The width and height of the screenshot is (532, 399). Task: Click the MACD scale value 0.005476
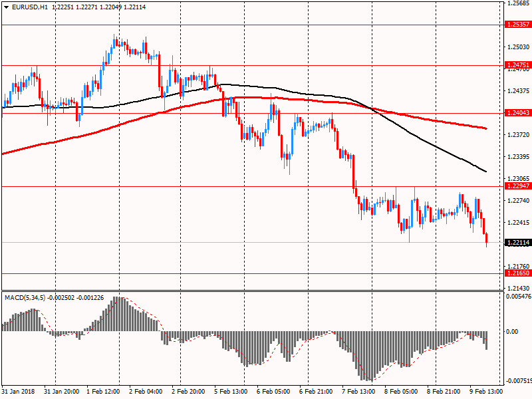[519, 297]
